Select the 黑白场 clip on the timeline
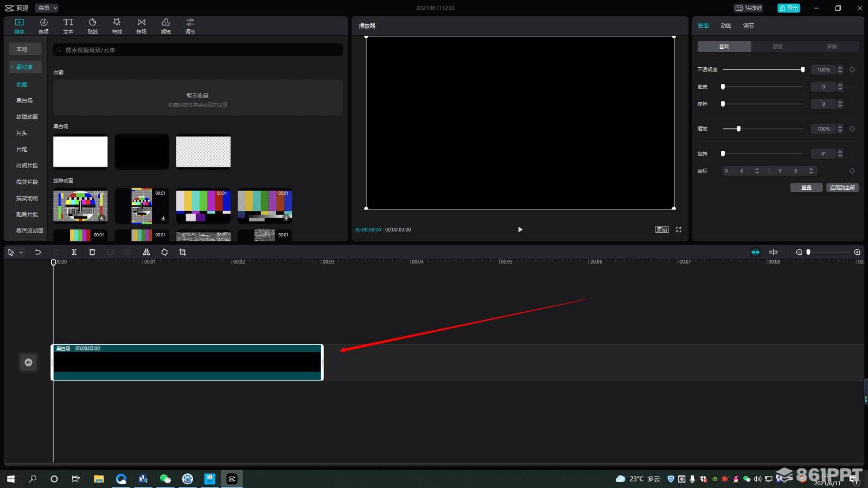Screen dimensions: 868x488 coord(187,362)
